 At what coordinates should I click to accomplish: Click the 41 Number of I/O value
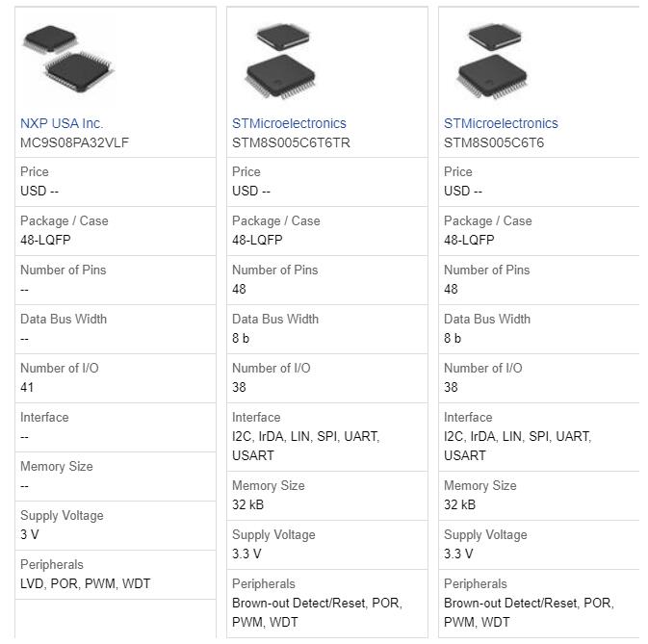pos(27,387)
